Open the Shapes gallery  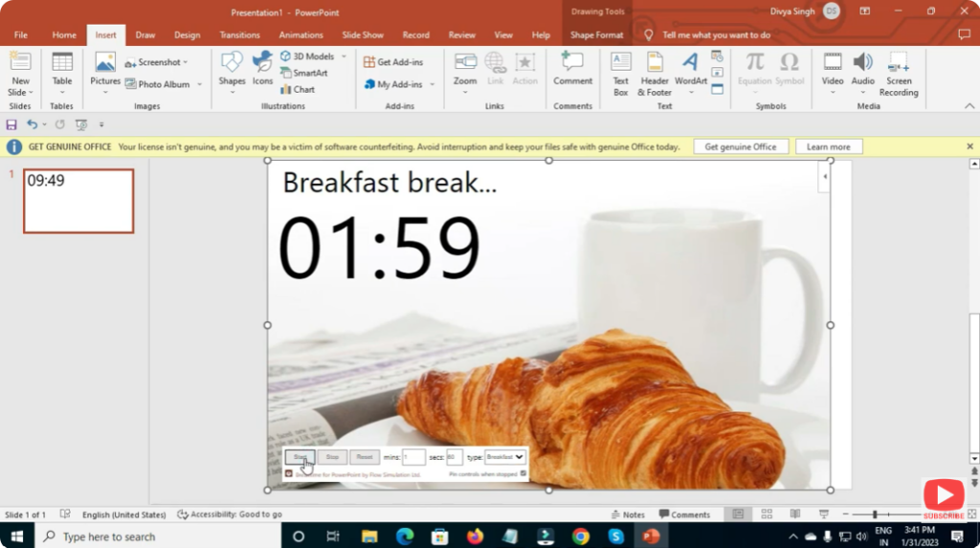(232, 74)
